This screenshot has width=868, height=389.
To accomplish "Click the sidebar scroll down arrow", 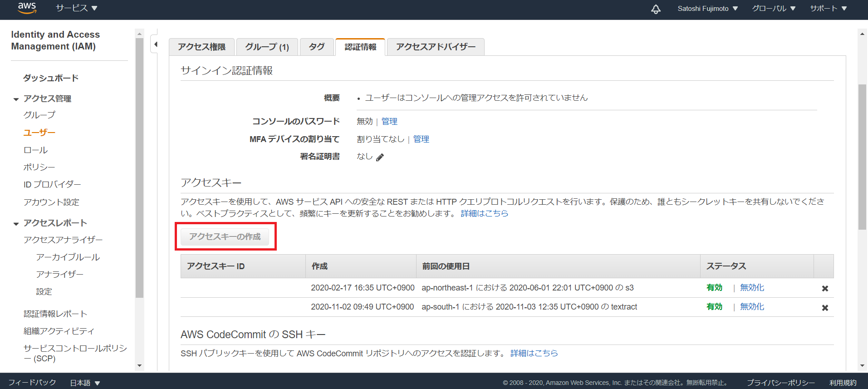I will (139, 365).
